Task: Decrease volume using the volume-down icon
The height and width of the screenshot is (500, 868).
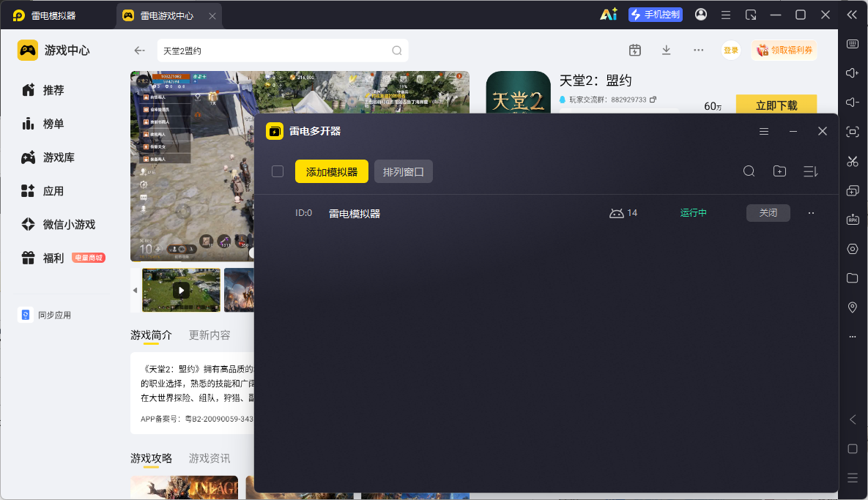Action: click(x=853, y=102)
